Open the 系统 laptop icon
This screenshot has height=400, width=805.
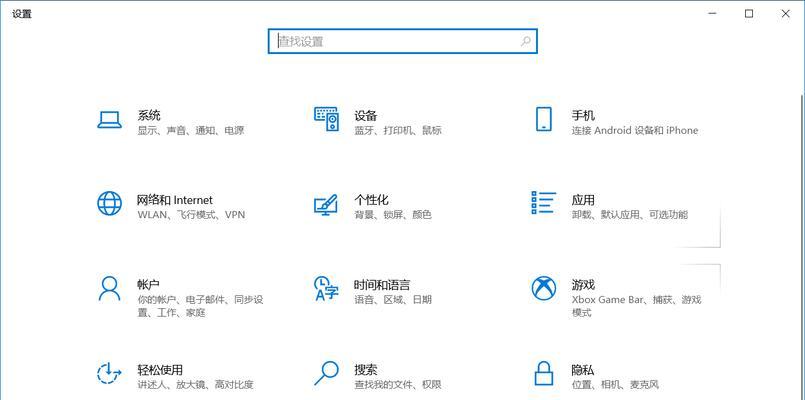pyautogui.click(x=109, y=121)
